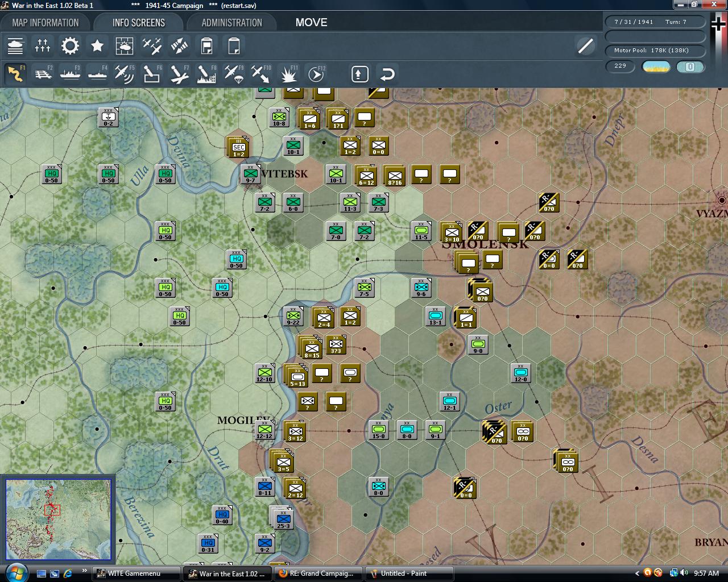Select F1 move mode
728x582 pixels.
(x=15, y=74)
